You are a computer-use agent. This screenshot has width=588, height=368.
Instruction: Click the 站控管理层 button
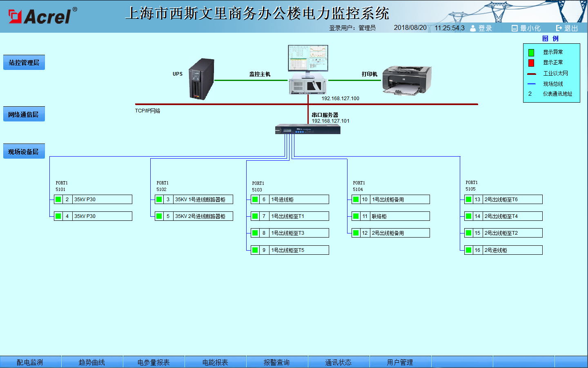point(24,63)
